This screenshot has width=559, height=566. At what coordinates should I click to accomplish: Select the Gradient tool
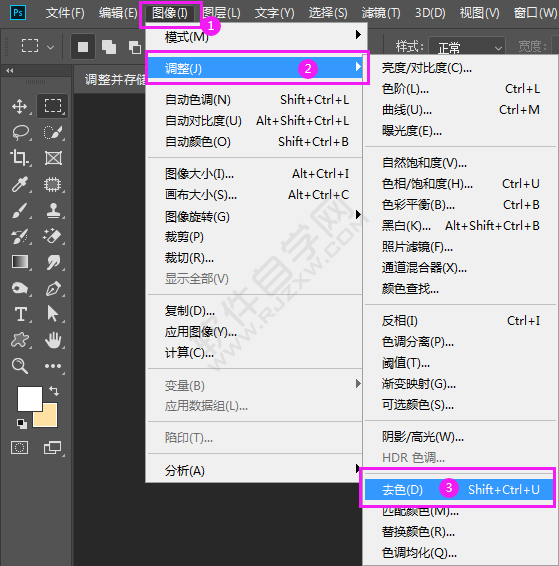pos(20,262)
